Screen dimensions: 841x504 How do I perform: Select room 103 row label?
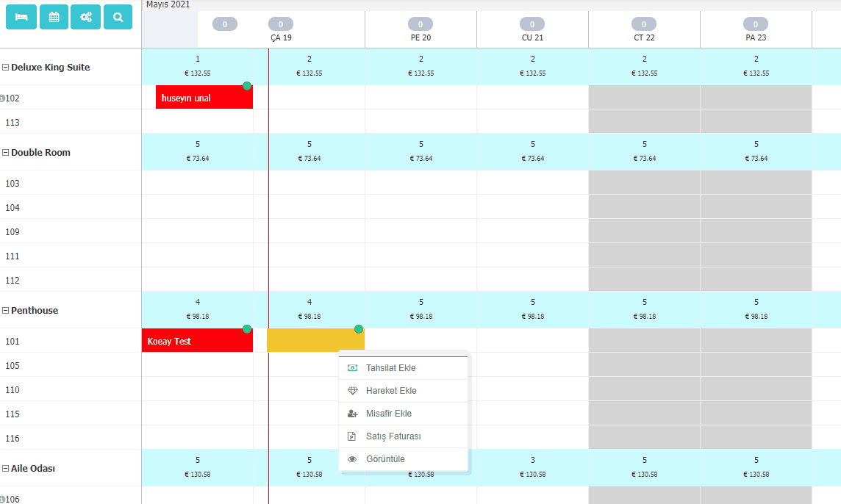click(x=12, y=184)
